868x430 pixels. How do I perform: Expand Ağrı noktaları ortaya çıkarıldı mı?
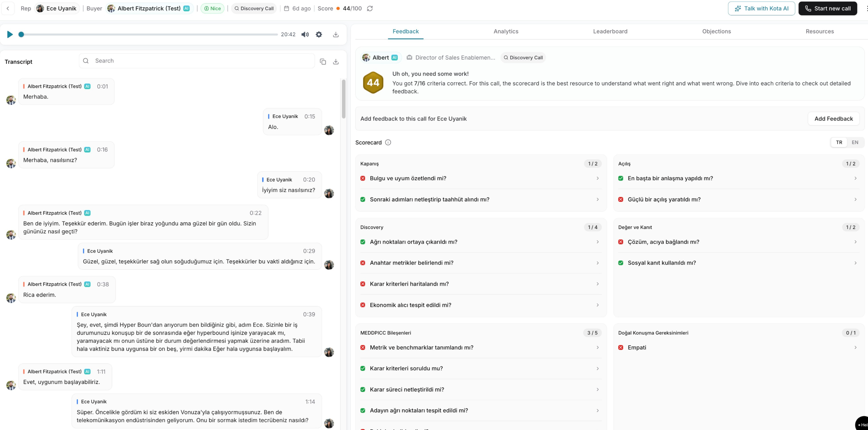tap(481, 242)
